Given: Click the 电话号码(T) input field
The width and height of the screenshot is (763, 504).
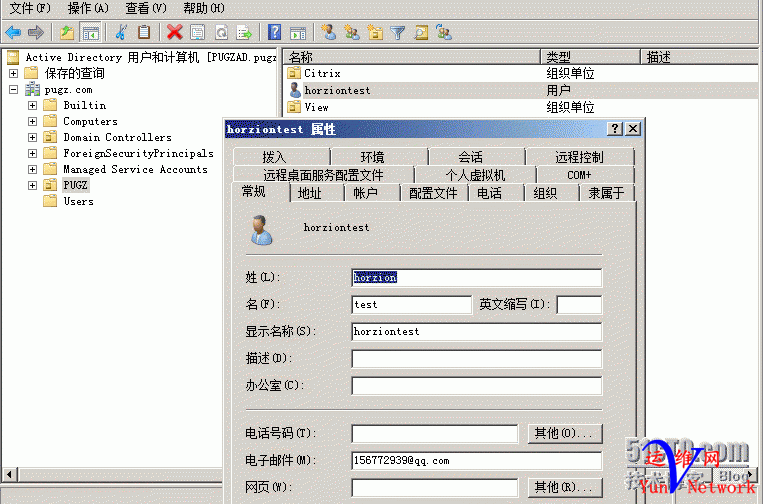Looking at the screenshot, I should (435, 433).
